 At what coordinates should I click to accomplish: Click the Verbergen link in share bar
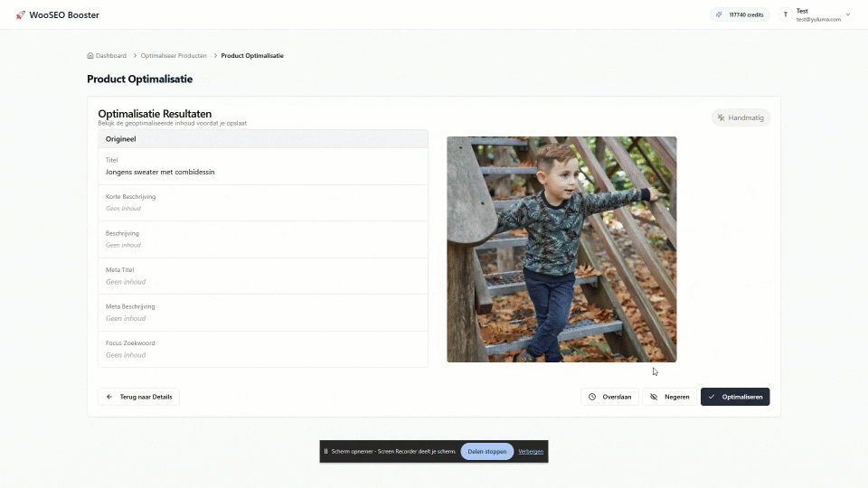pos(531,452)
